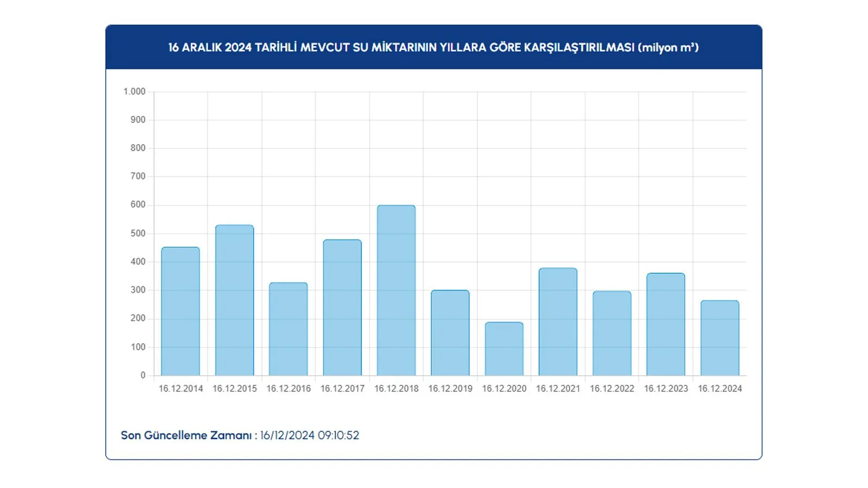Click the 16.12.2016 bar in chart

[288, 329]
